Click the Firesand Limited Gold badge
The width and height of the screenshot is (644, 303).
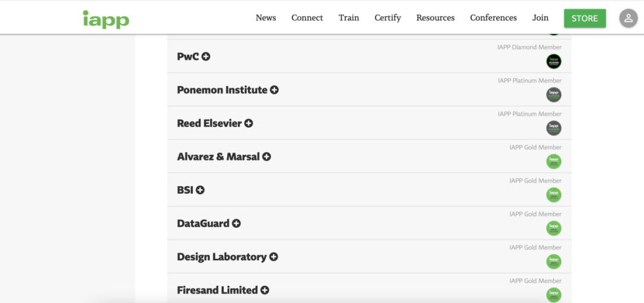553,295
